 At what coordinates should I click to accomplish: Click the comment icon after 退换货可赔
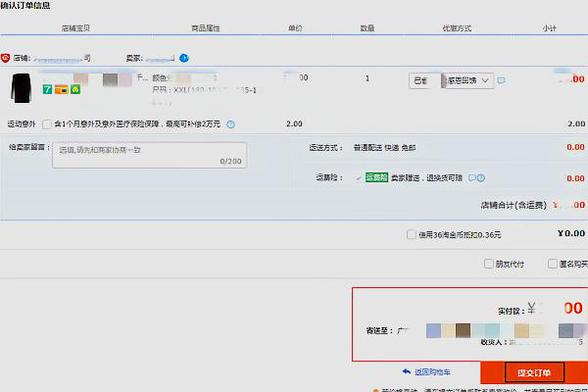(472, 177)
